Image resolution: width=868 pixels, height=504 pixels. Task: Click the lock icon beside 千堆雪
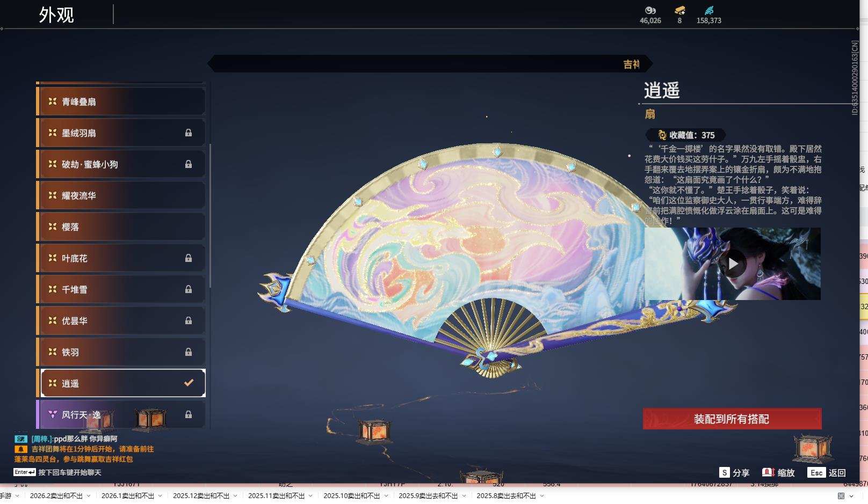(189, 289)
